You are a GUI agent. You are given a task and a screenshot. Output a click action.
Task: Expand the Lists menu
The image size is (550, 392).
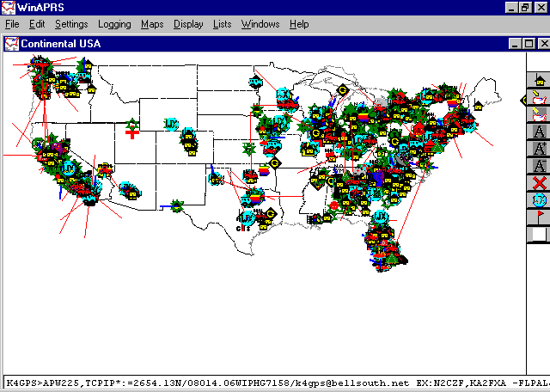222,24
